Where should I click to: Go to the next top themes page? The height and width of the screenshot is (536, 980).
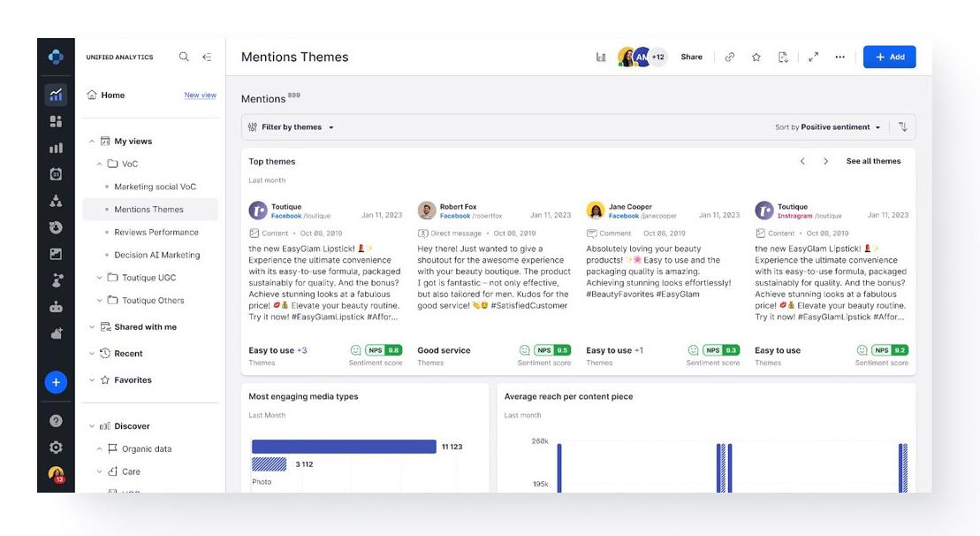pyautogui.click(x=825, y=161)
